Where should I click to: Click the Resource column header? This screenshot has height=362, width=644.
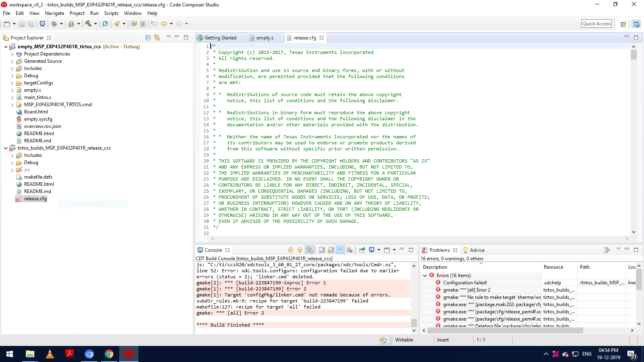tap(559, 267)
